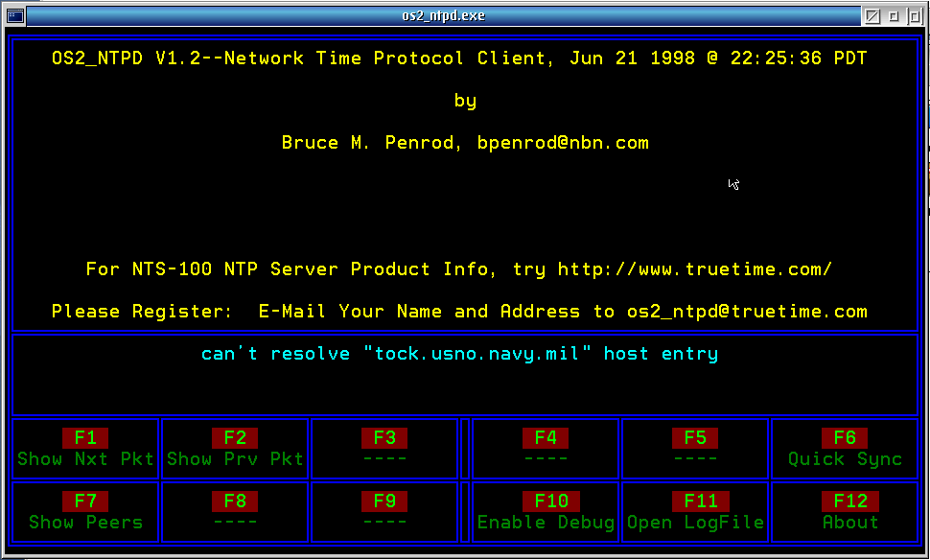Click the unassigned F4 key cell

(546, 449)
